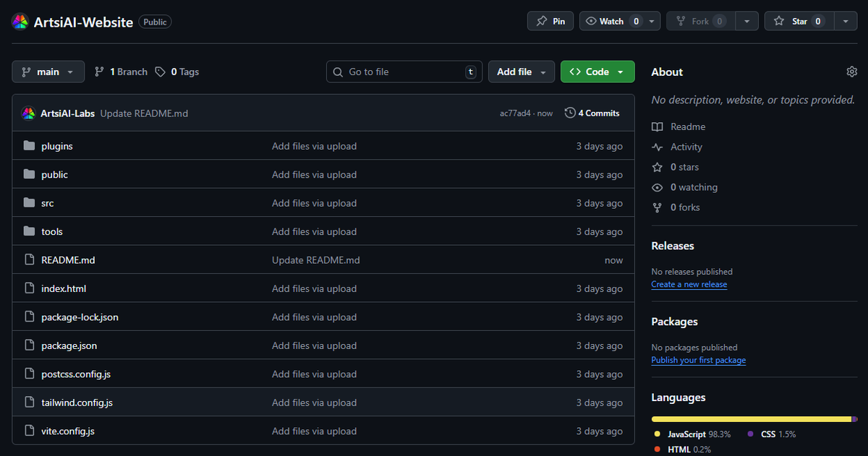Open the Activity link in About

pyautogui.click(x=686, y=147)
